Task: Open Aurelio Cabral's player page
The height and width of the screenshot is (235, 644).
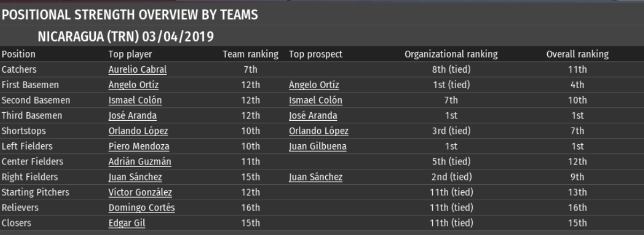Action: click(x=137, y=69)
